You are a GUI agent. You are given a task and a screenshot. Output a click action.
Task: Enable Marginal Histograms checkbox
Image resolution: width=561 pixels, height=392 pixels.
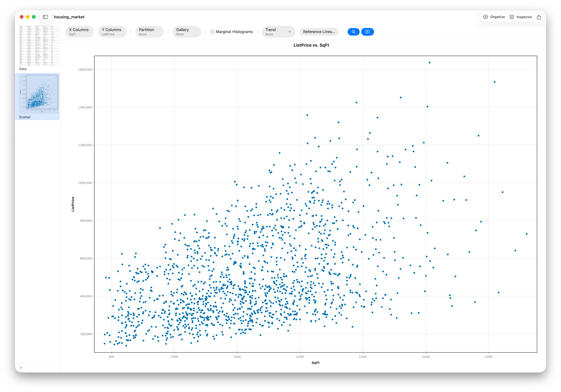tap(212, 32)
